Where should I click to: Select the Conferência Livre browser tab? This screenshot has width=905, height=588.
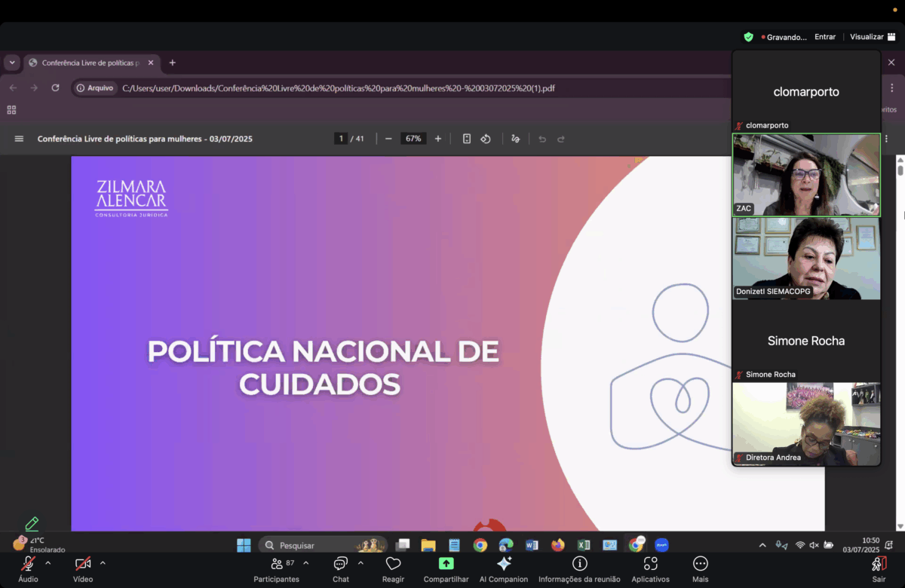90,63
